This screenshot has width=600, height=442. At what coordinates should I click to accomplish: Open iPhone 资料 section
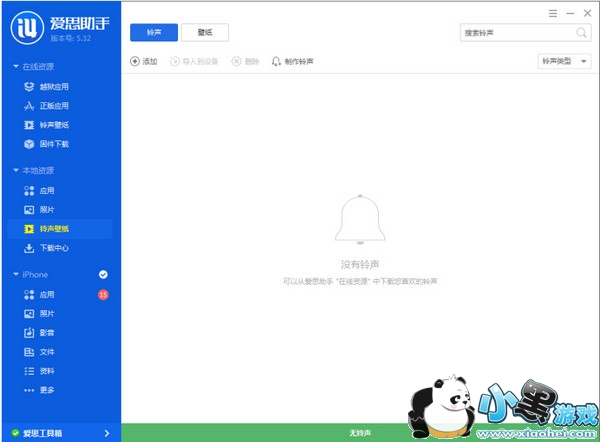(46, 371)
